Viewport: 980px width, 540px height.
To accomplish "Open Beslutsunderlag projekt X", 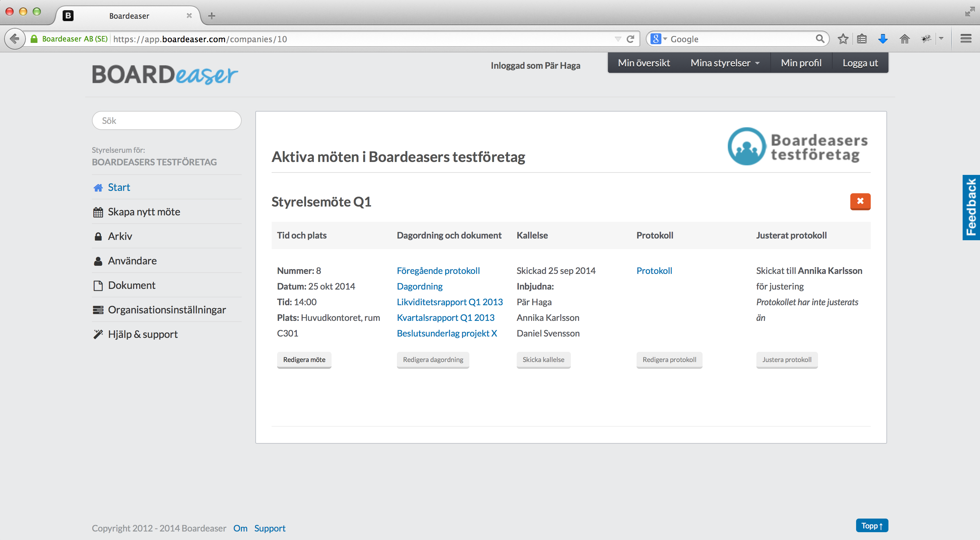I will point(447,333).
